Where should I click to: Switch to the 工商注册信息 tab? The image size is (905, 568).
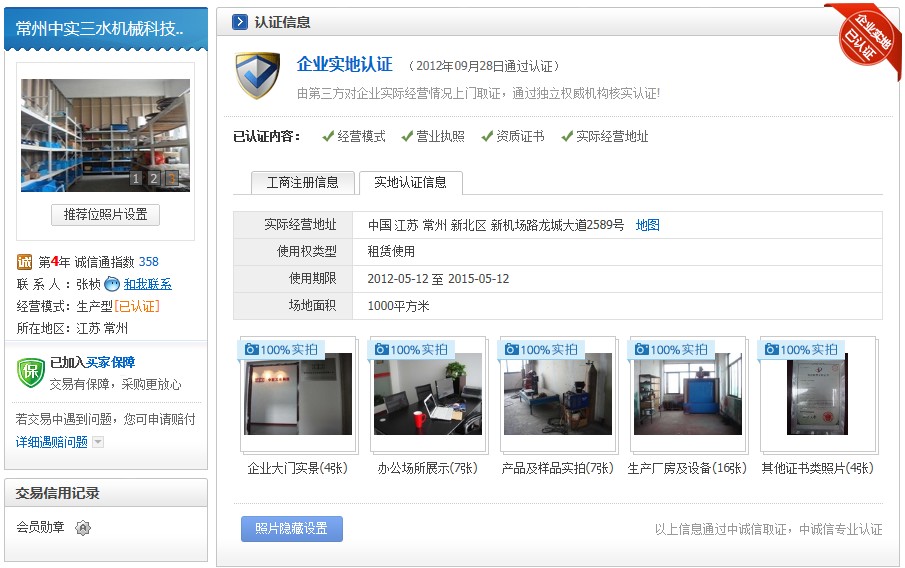302,182
